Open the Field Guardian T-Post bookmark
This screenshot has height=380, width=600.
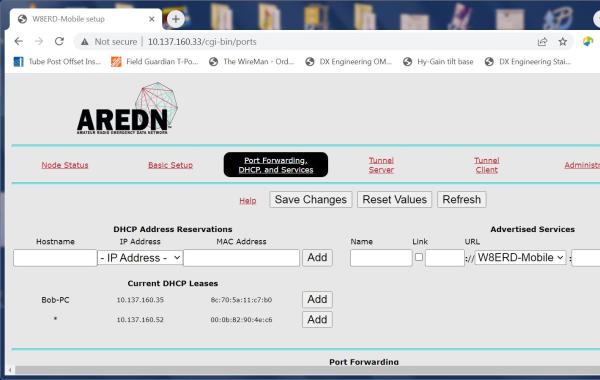point(155,62)
